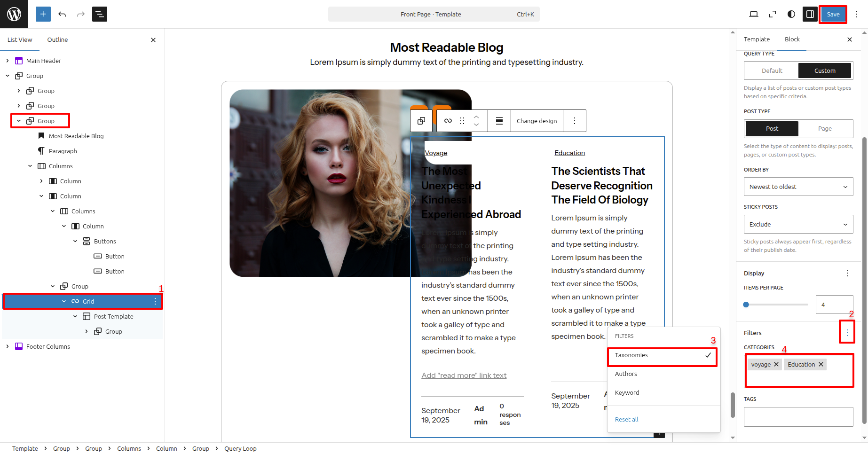Viewport: 868px width, 454px height.
Task: Open the block inserter plus button
Action: (43, 14)
